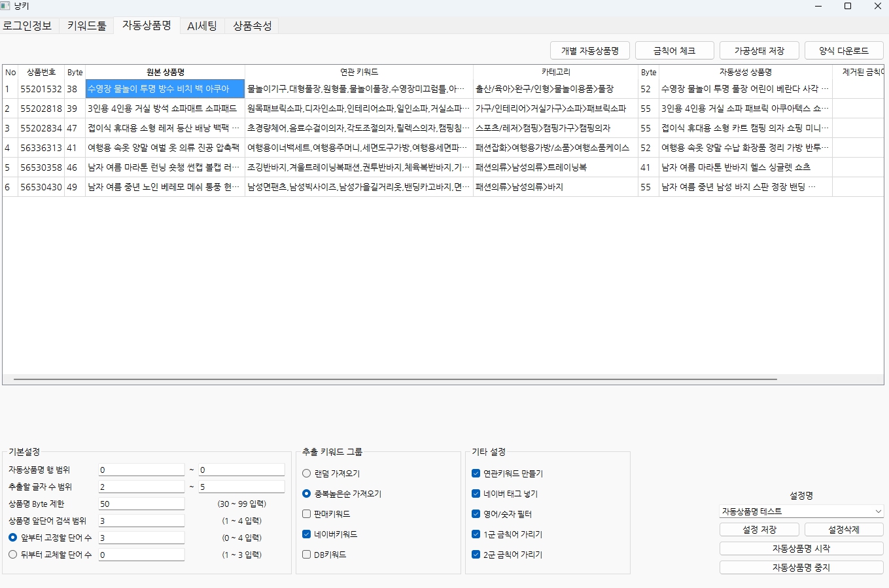Disable 1군 금칙어 가리기

(476, 534)
